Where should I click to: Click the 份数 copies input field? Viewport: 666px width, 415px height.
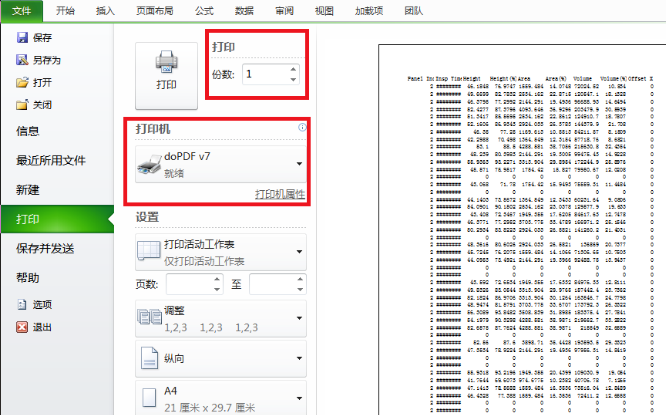[265, 74]
